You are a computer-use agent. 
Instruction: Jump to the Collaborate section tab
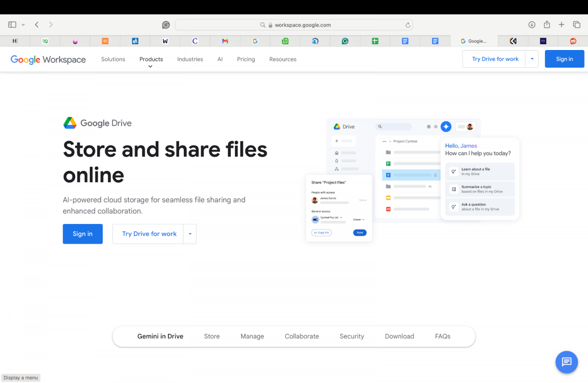(x=302, y=336)
